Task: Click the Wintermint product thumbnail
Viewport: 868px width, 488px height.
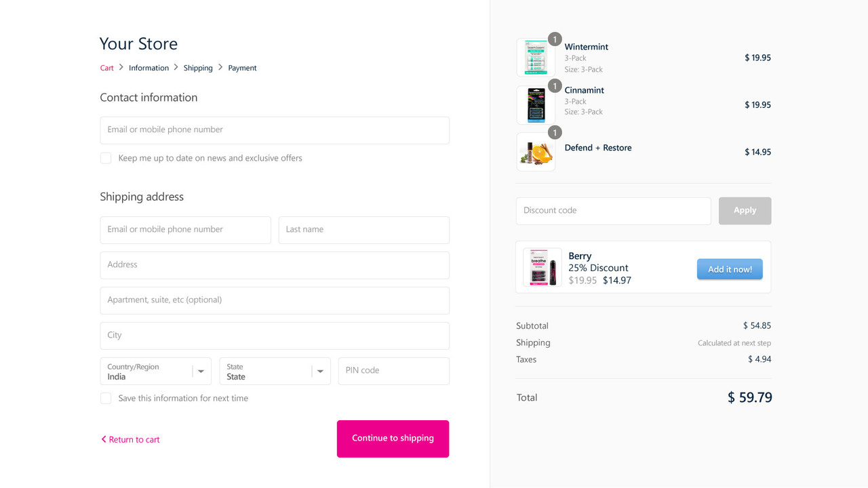Action: pyautogui.click(x=536, y=57)
